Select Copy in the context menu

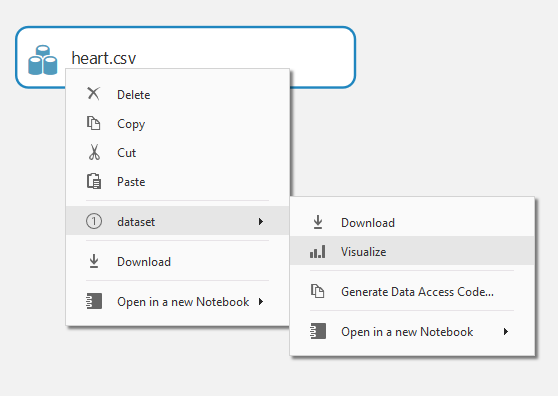pyautogui.click(x=178, y=124)
